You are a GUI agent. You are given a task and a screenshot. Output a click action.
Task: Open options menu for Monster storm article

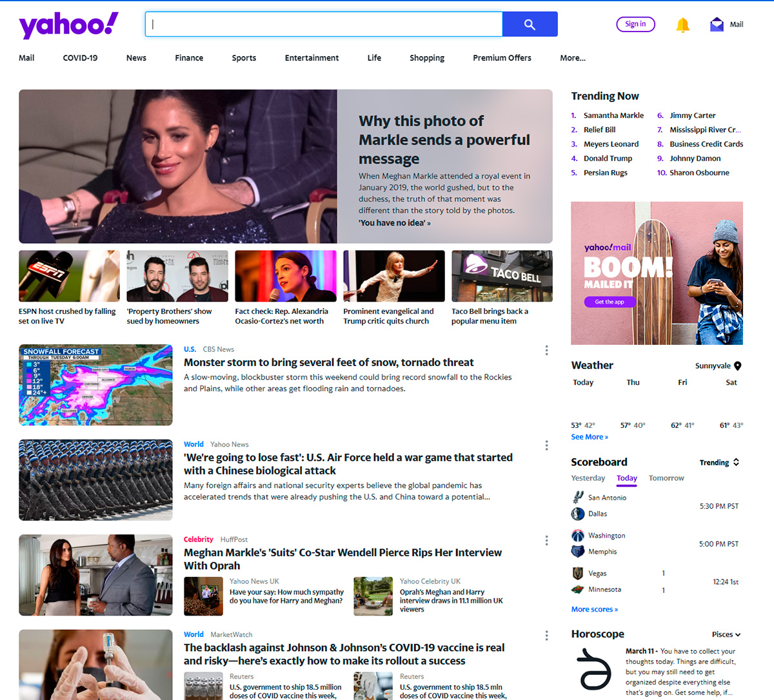tap(546, 350)
